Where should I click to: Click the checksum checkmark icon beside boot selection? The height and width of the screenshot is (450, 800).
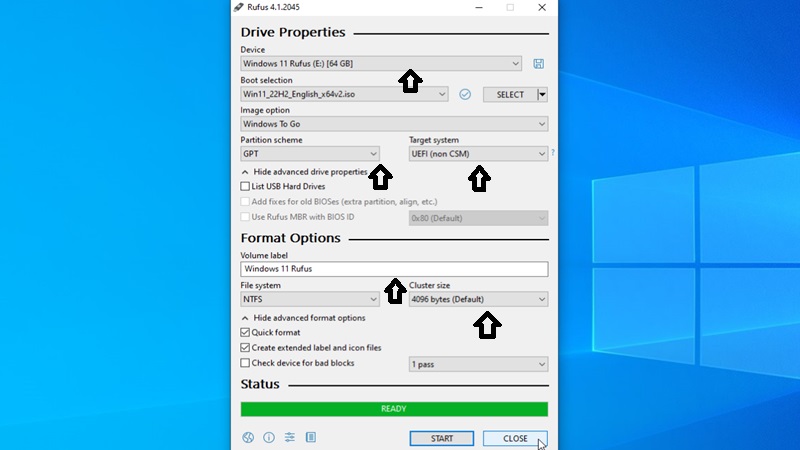(x=465, y=94)
